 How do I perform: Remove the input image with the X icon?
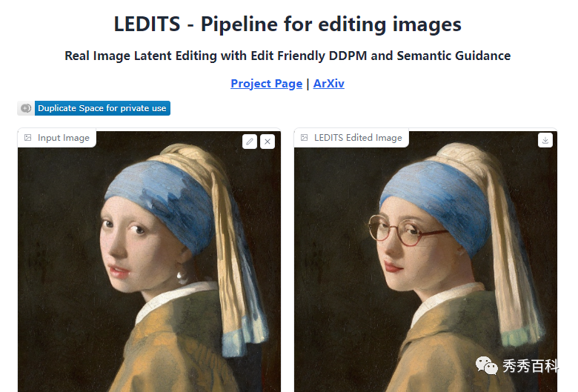[268, 142]
